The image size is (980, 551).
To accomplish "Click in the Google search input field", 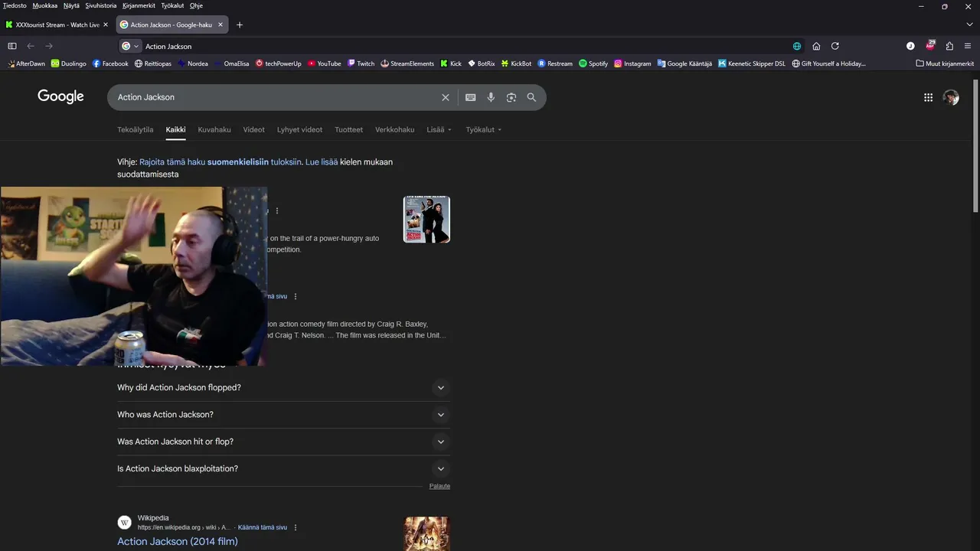I will (x=276, y=97).
